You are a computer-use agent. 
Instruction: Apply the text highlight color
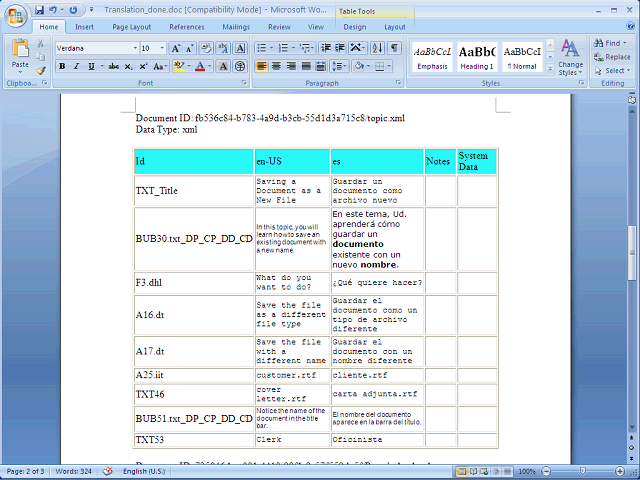[179, 66]
